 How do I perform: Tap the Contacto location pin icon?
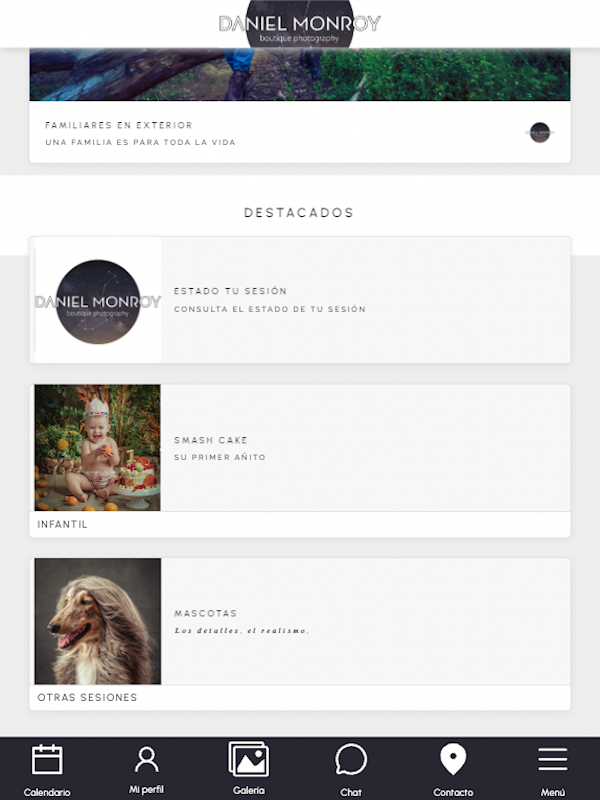coord(453,759)
